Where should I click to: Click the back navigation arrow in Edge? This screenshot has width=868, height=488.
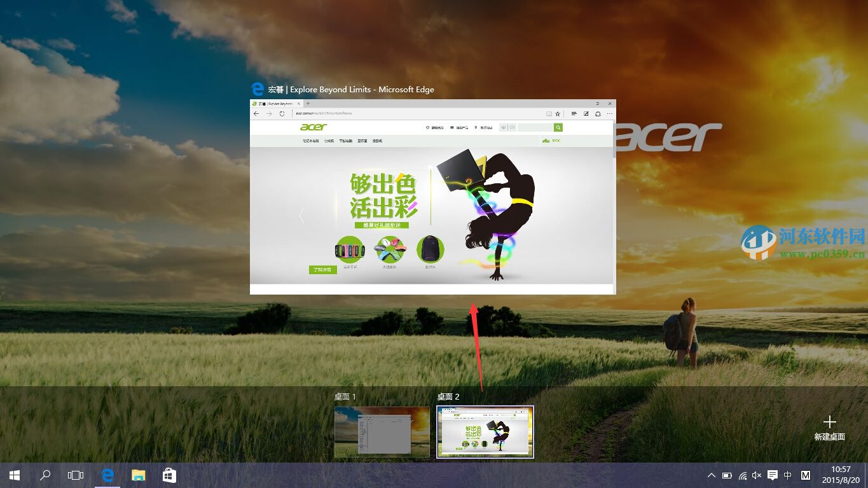click(256, 113)
